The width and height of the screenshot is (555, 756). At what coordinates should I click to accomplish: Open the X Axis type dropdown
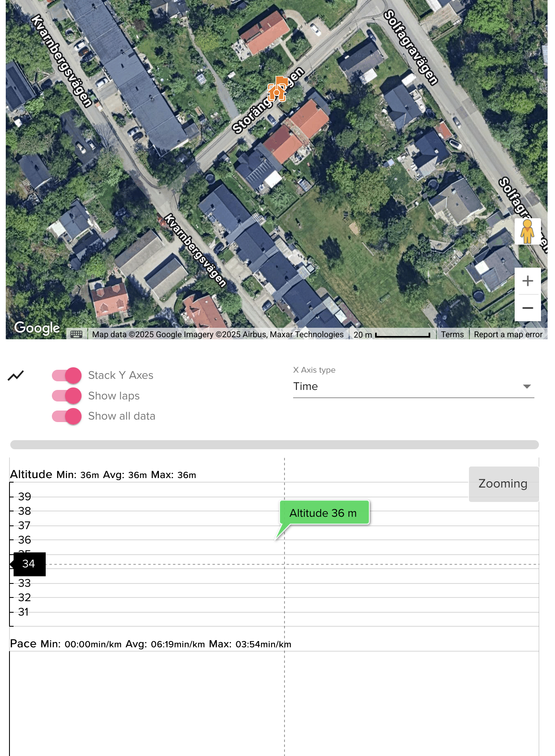[x=413, y=387]
